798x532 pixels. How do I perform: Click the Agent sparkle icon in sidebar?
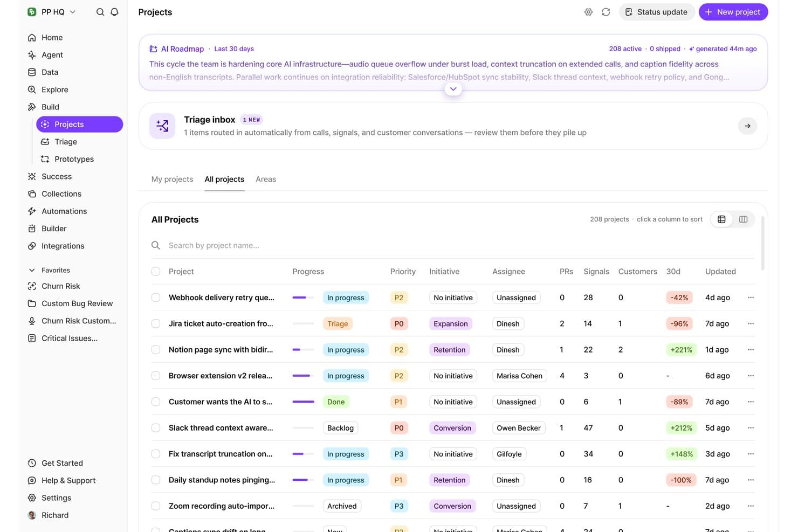click(x=32, y=55)
